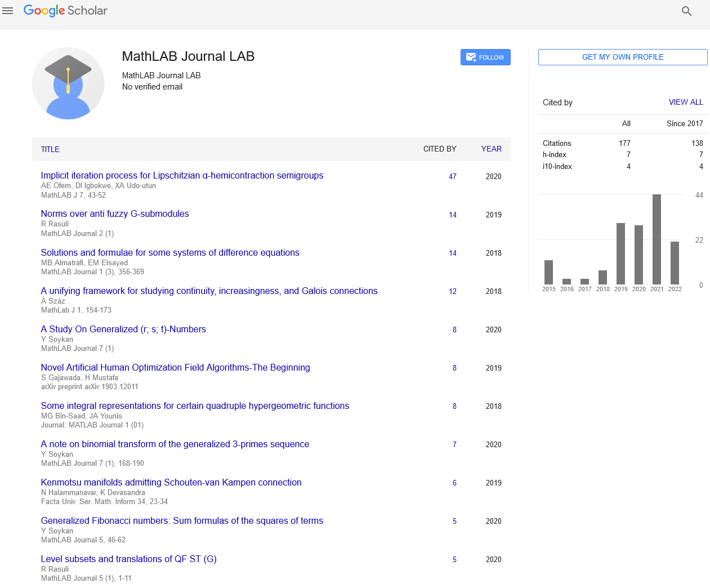This screenshot has height=588, width=710.
Task: Sort publications by Year column
Action: pyautogui.click(x=491, y=149)
